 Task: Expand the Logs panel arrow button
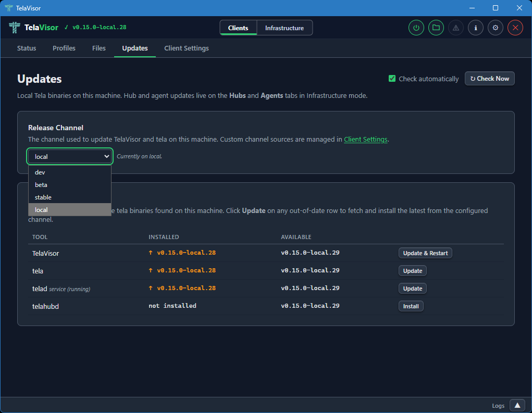click(x=517, y=405)
